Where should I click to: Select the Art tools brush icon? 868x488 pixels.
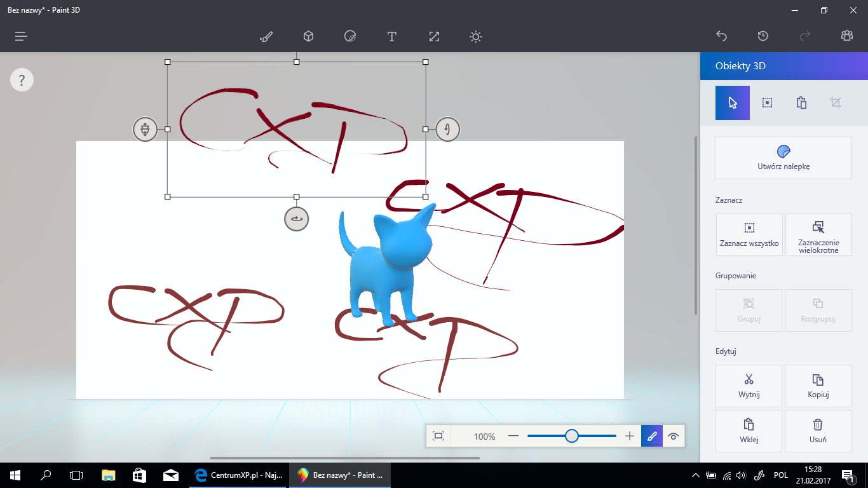click(x=266, y=36)
